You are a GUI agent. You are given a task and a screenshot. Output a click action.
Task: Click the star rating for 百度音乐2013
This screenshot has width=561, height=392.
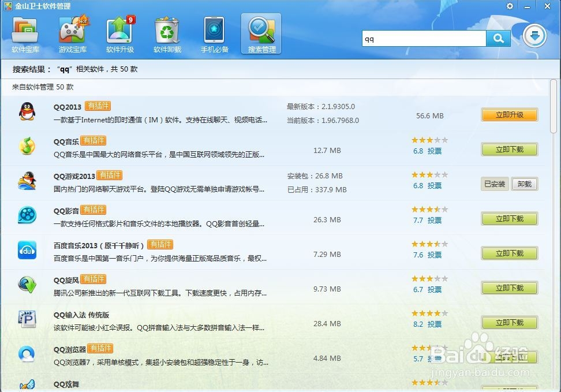click(x=429, y=244)
